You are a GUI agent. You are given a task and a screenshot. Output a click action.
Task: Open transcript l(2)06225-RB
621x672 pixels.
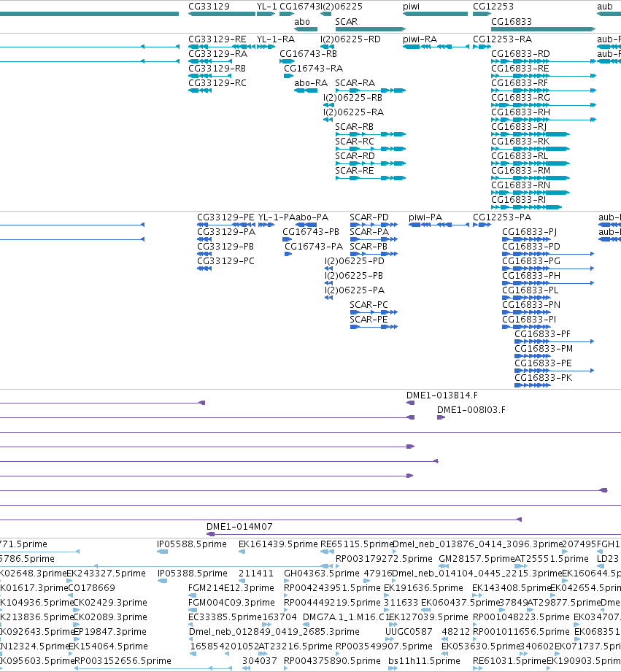coord(352,98)
